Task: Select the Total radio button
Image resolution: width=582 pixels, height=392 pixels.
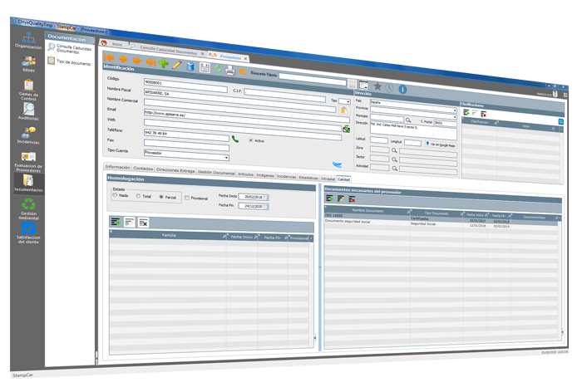Action: coord(139,197)
